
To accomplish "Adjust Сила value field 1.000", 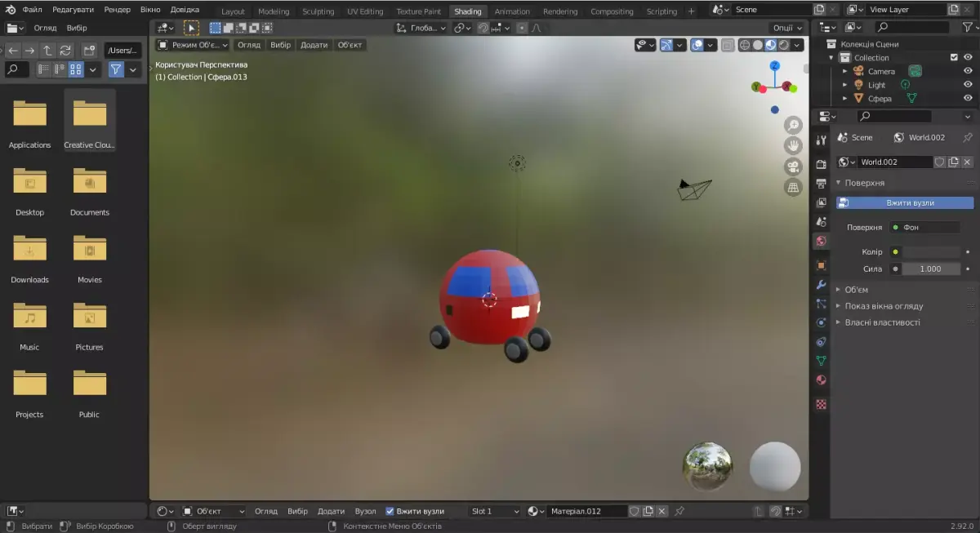I will pyautogui.click(x=931, y=269).
